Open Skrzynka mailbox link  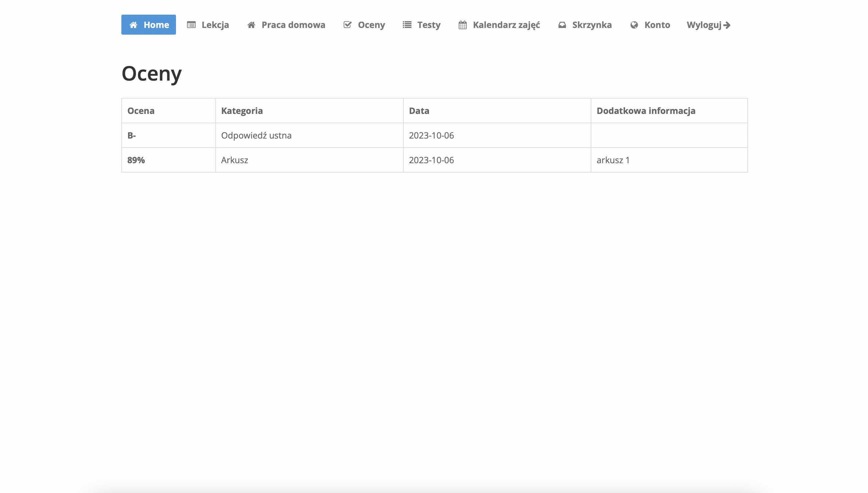pos(592,25)
